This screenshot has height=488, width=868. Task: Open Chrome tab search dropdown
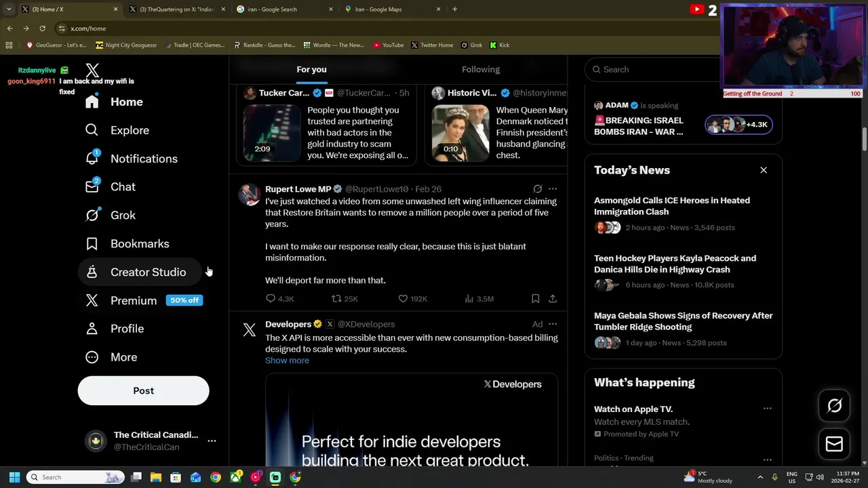9,9
